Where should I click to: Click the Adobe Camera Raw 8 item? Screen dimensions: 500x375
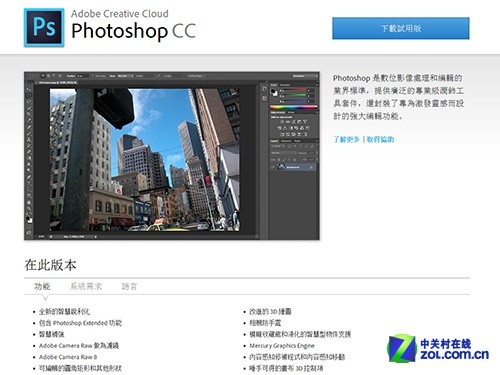click(x=68, y=357)
